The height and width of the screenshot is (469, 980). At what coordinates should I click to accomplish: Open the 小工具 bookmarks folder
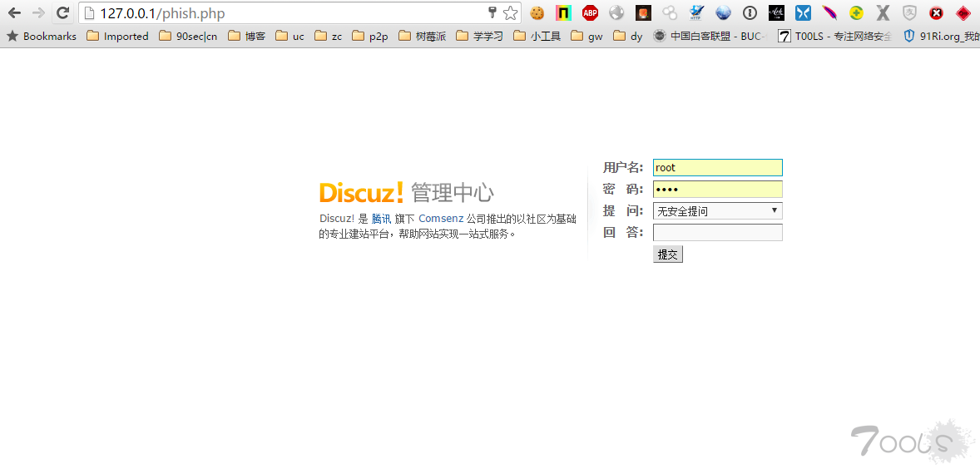coord(537,37)
